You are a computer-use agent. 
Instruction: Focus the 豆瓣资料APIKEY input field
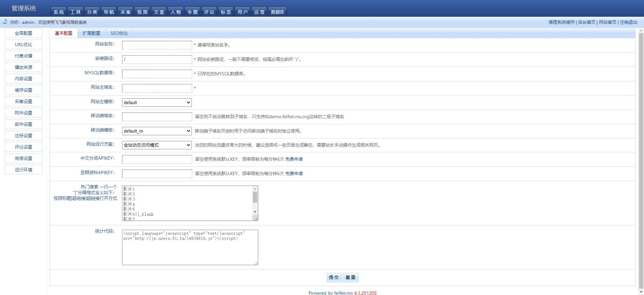pos(157,173)
